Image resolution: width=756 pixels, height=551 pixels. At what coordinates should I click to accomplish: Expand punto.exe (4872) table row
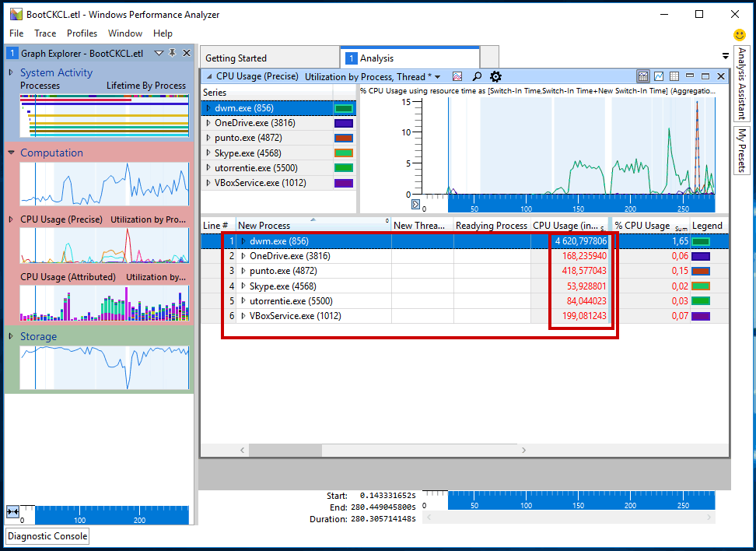(243, 271)
